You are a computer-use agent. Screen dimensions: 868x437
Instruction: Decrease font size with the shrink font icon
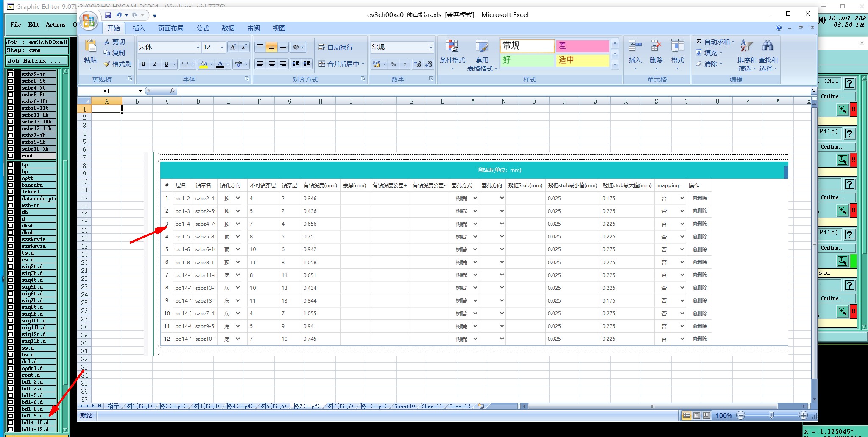(x=244, y=47)
